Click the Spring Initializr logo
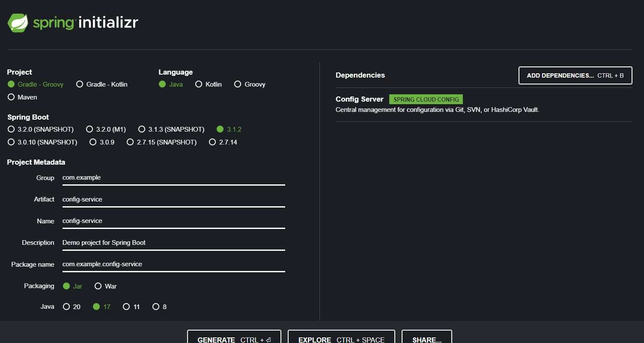Viewport: 644px width, 343px height. tap(73, 22)
